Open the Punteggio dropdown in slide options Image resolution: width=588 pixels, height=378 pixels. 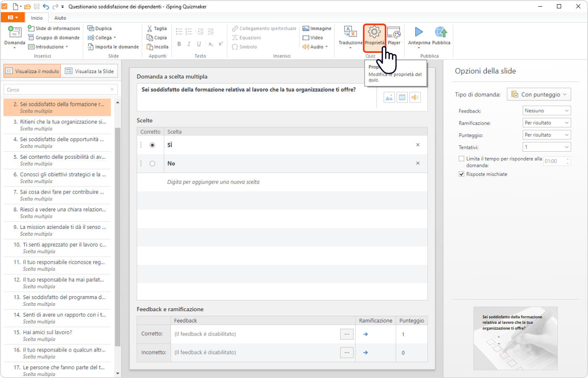click(547, 135)
